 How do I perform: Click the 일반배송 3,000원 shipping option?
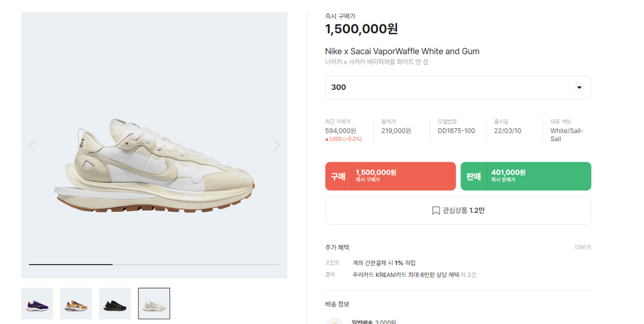point(373,322)
